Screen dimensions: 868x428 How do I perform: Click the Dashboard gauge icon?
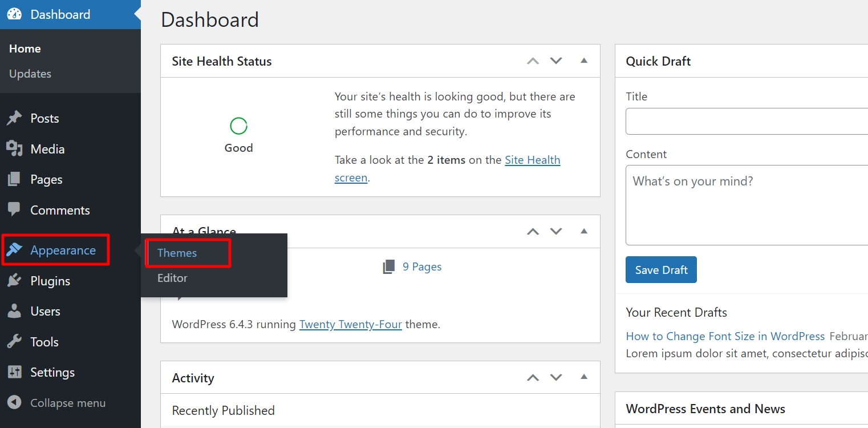coord(14,14)
